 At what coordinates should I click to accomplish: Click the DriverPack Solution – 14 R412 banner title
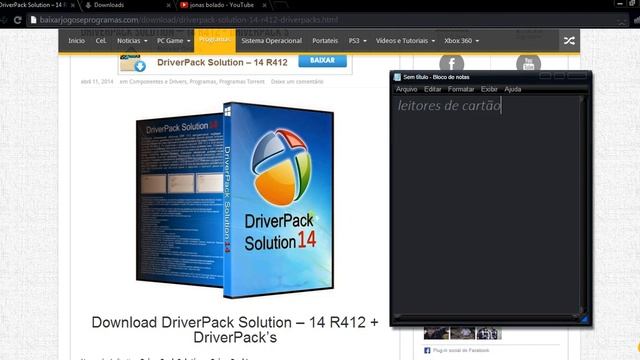222,62
